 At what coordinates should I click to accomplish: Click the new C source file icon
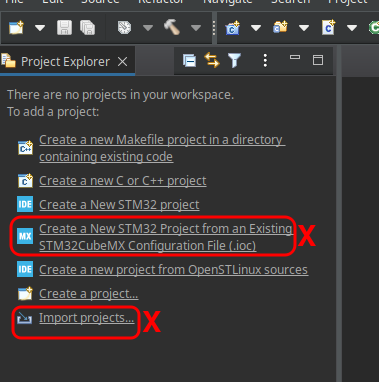tap(328, 28)
